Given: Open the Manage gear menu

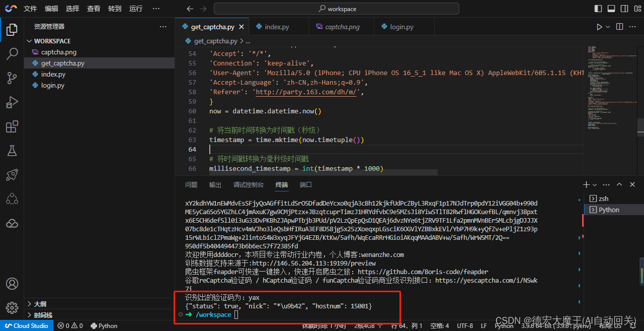Looking at the screenshot, I should (12, 307).
